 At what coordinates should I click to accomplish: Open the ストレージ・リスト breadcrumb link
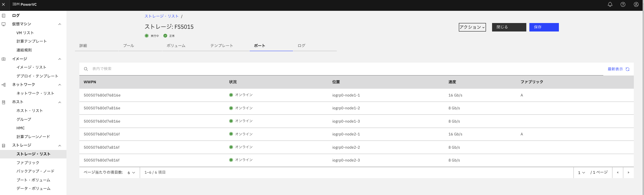click(x=161, y=16)
